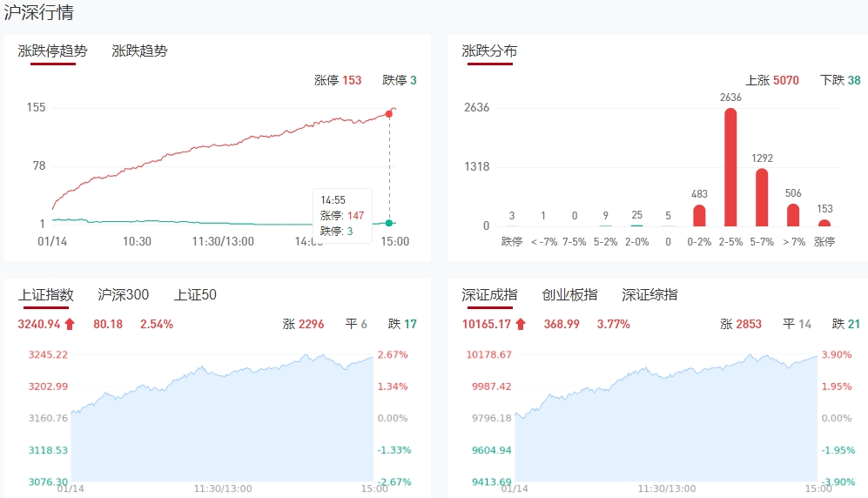Click the value 25 above the 2-0% bar
Screen dimensions: 868x498
pos(636,215)
